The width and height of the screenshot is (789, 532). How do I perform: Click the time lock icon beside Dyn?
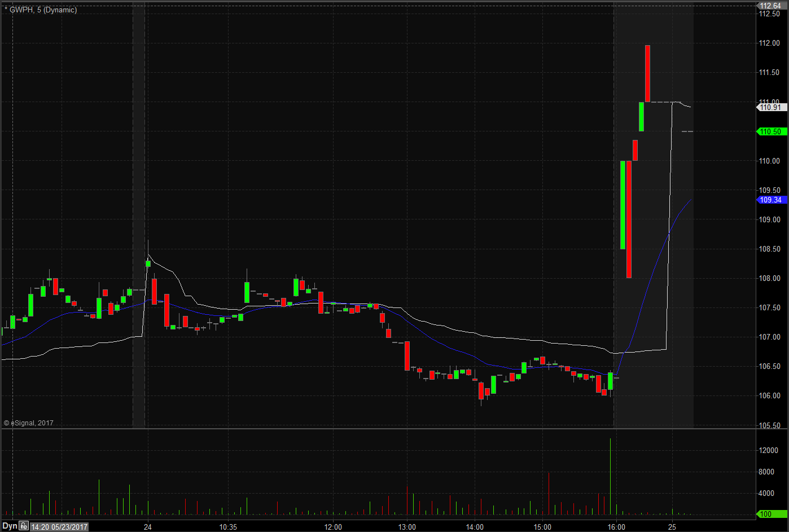click(23, 526)
